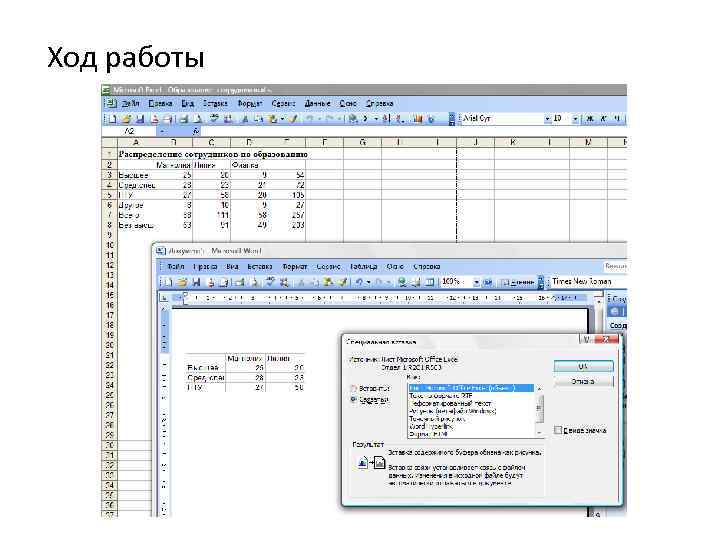Click Format Painter brush in Word toolbar
Image resolution: width=720 pixels, height=540 pixels.
tap(342, 282)
